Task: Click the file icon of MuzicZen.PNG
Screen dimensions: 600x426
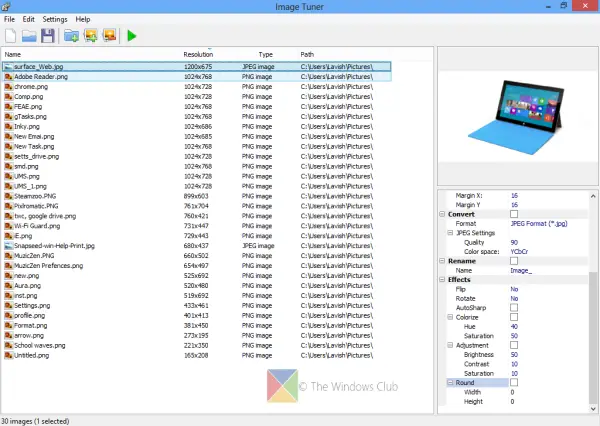Action: (x=8, y=256)
